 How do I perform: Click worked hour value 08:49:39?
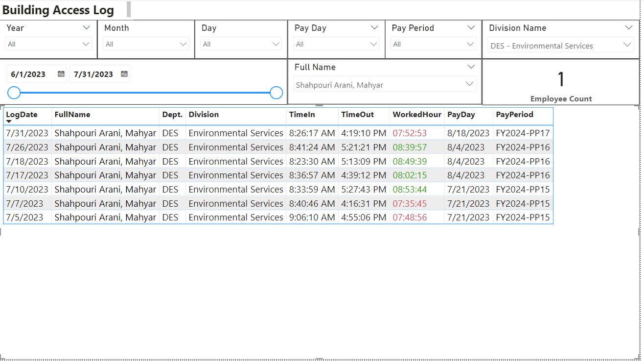coord(410,161)
